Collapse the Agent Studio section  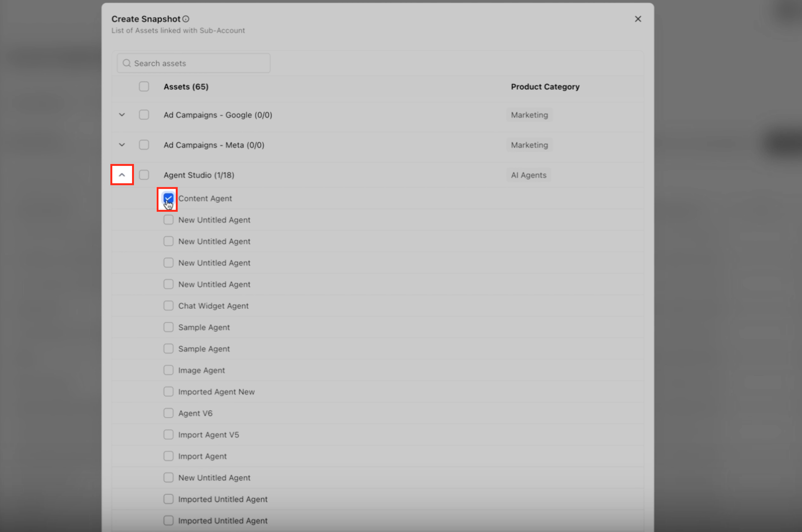click(122, 175)
